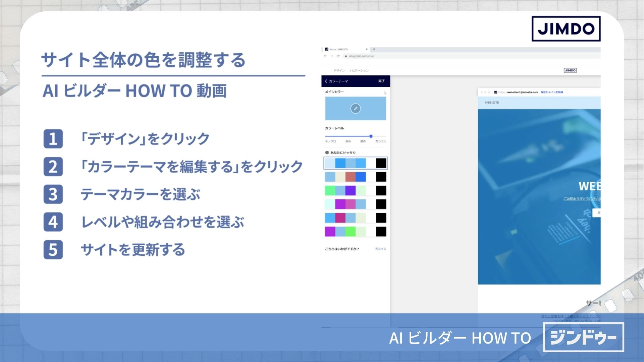The width and height of the screenshot is (644, 362).
Task: Close the Home | WEB SITE tab
Action: pos(366,49)
